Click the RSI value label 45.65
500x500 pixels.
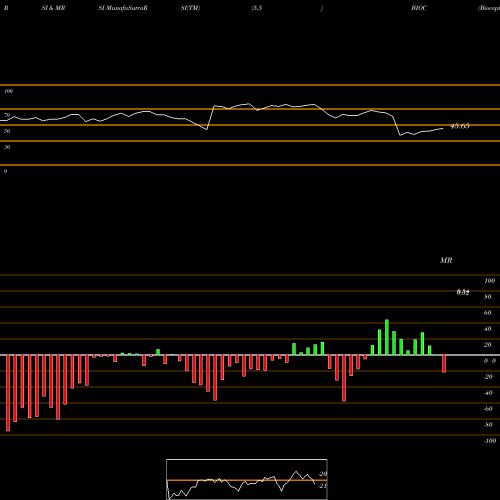tap(460, 126)
